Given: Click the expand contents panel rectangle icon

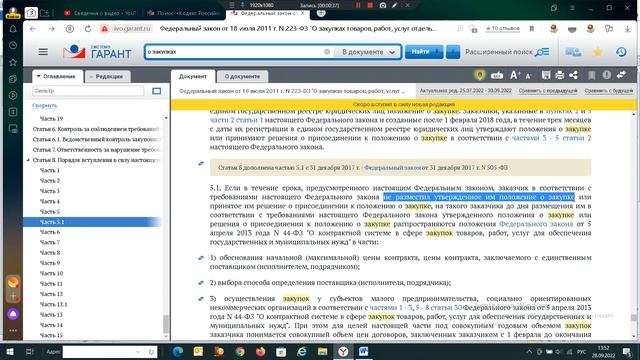Looking at the screenshot, I should coord(156,91).
